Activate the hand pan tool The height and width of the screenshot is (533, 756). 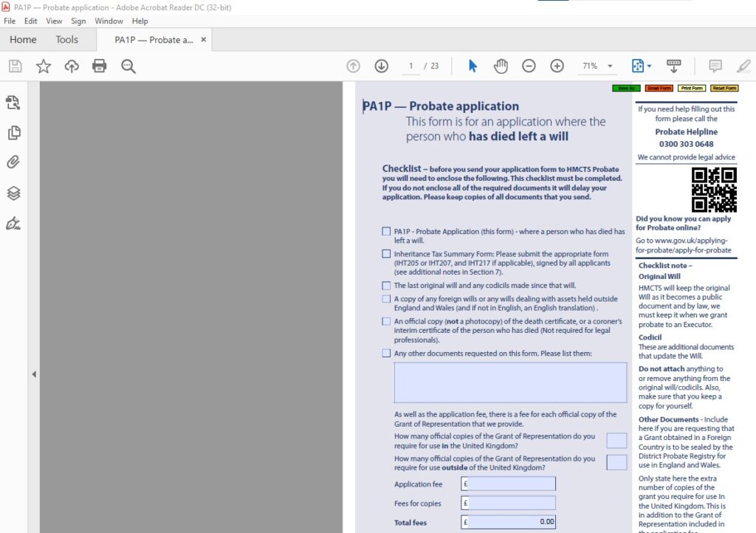(501, 66)
